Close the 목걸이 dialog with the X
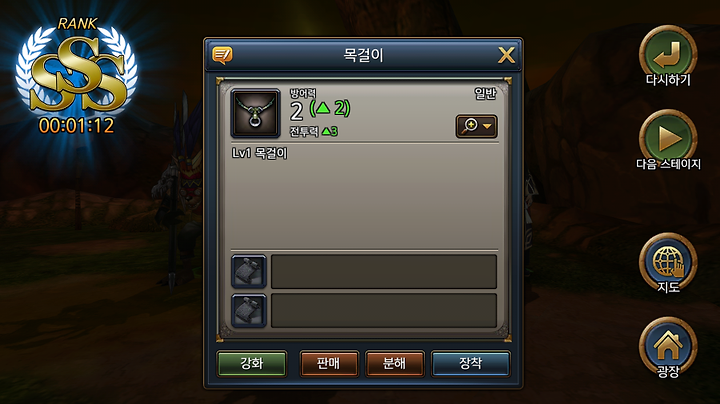The image size is (720, 404). pyautogui.click(x=506, y=56)
